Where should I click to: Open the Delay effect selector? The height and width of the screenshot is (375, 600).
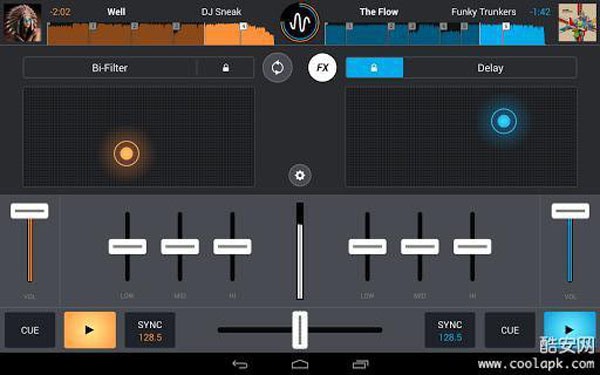(x=490, y=68)
